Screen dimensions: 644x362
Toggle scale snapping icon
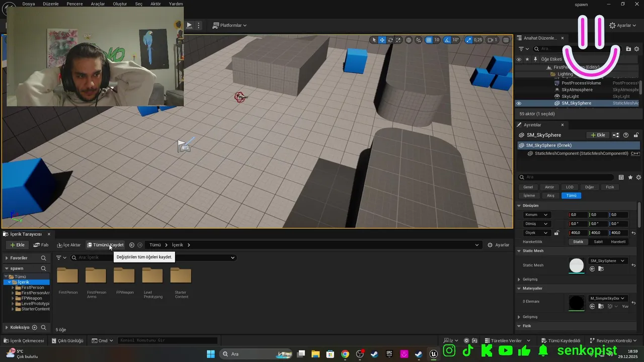click(469, 40)
